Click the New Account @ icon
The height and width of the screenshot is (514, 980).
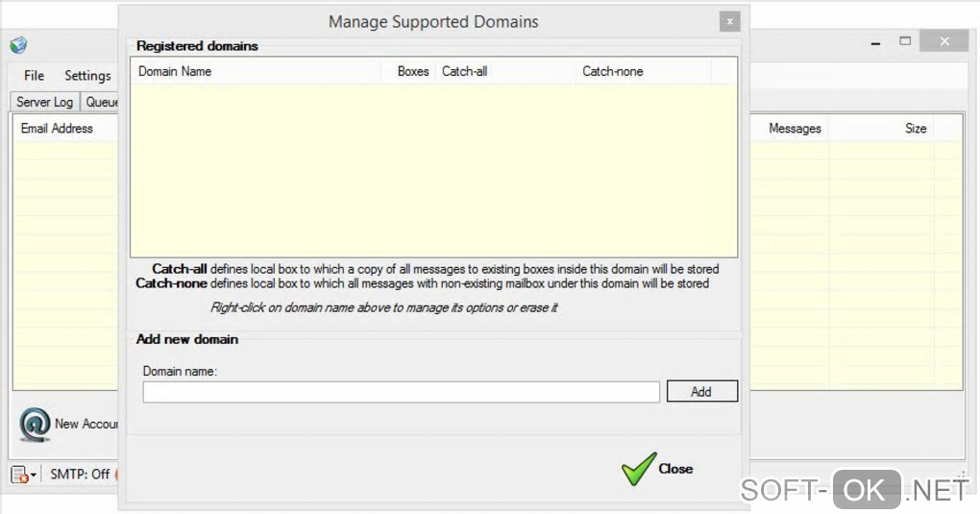tap(35, 424)
